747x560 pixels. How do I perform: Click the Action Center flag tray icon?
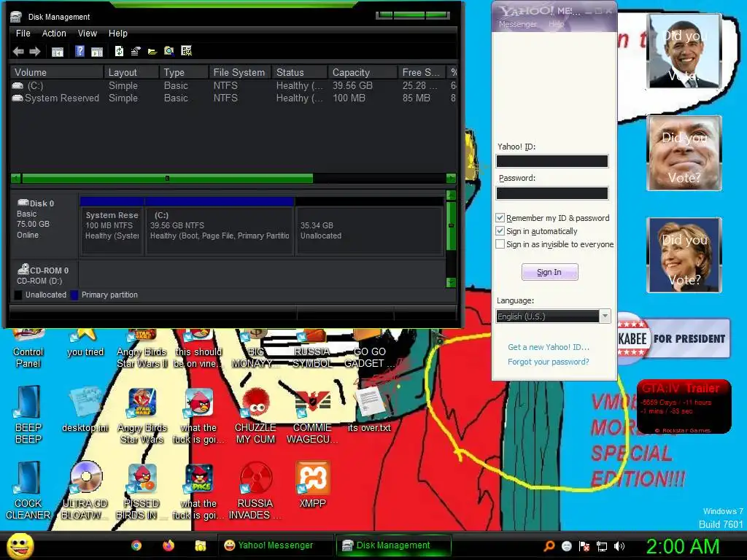click(584, 546)
